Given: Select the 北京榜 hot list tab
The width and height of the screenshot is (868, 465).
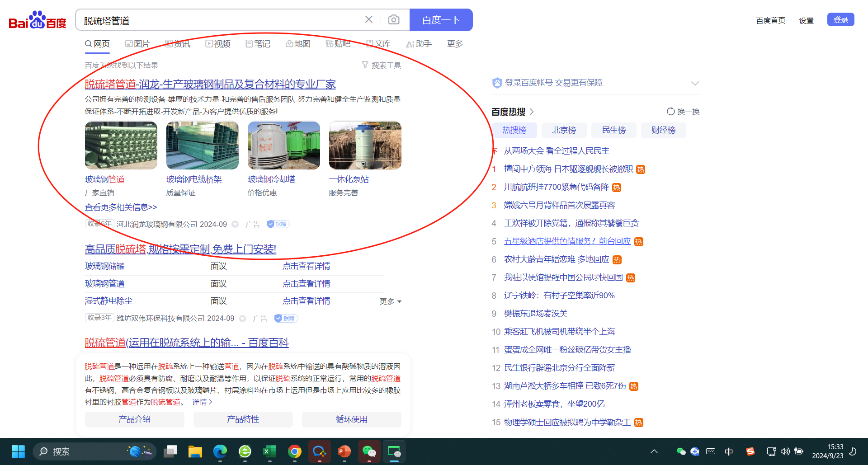Looking at the screenshot, I should pyautogui.click(x=564, y=130).
